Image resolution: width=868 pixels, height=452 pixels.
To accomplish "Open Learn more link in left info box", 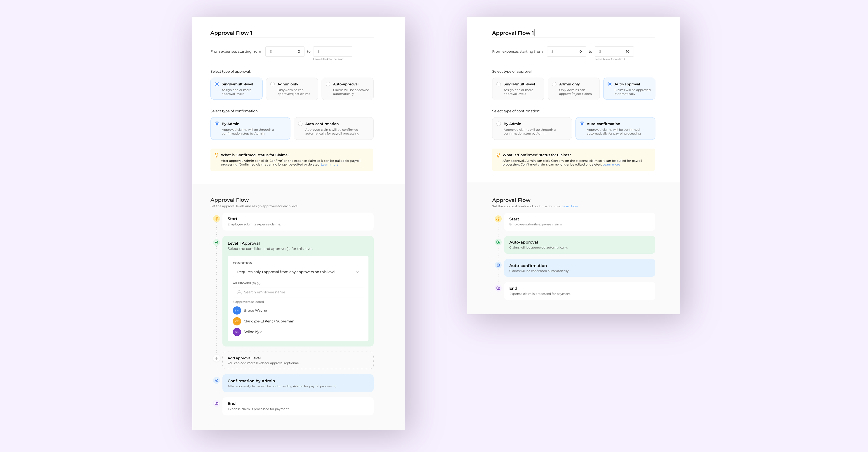I will tap(329, 165).
